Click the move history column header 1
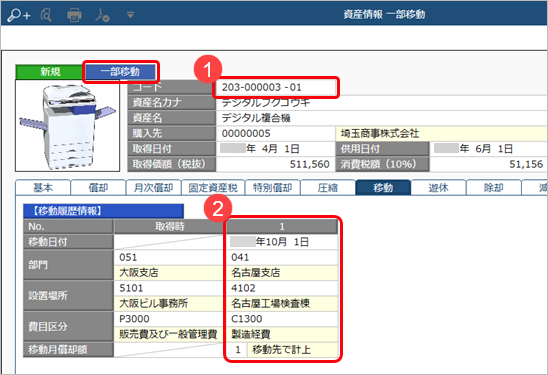Screen dimensions: 548x375 click(282, 226)
